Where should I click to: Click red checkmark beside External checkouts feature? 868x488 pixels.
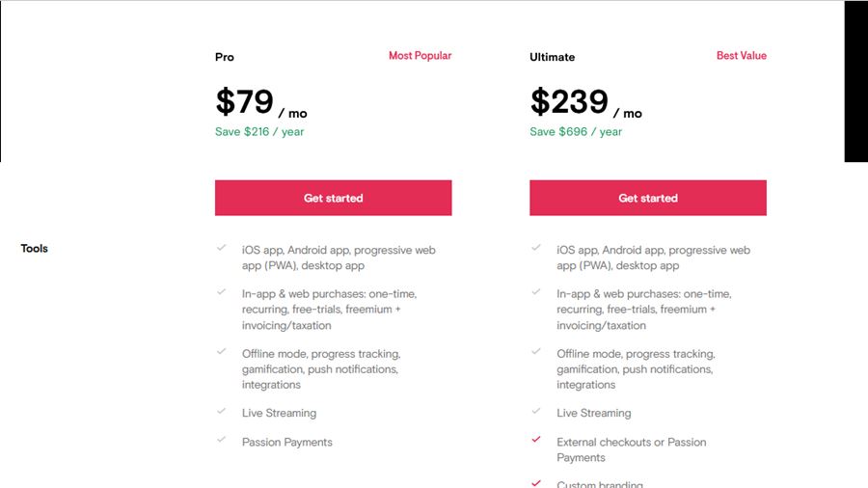click(536, 440)
